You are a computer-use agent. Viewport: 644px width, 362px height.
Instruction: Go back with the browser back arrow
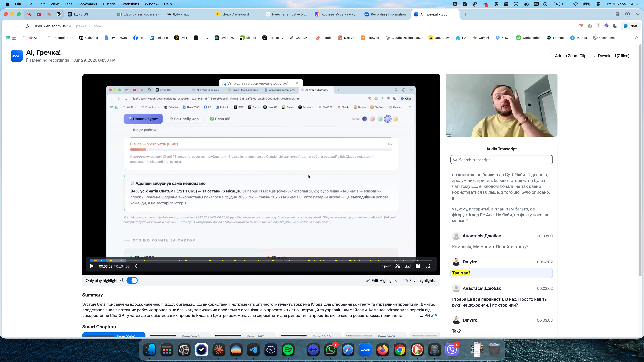tap(8, 26)
